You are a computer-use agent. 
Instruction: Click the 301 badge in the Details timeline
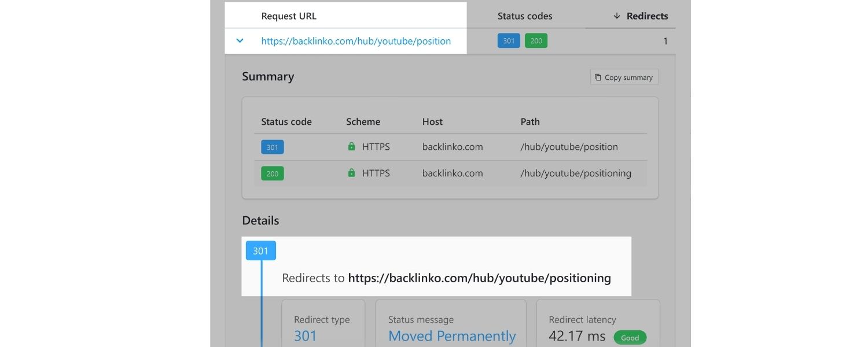pyautogui.click(x=260, y=250)
